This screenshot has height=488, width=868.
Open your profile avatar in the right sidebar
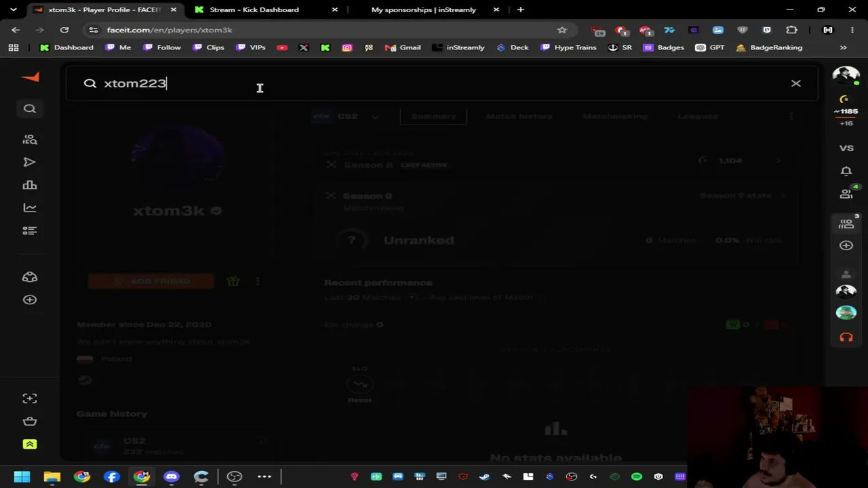(x=846, y=77)
